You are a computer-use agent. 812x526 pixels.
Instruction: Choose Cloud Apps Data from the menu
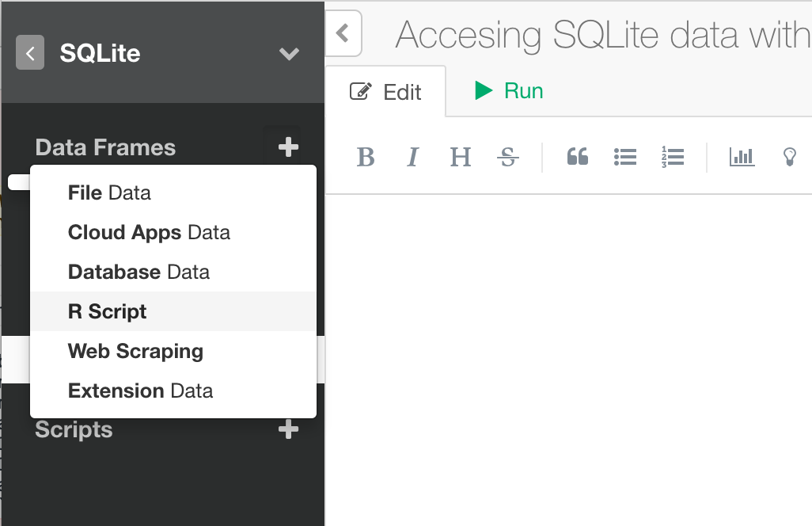click(173, 232)
